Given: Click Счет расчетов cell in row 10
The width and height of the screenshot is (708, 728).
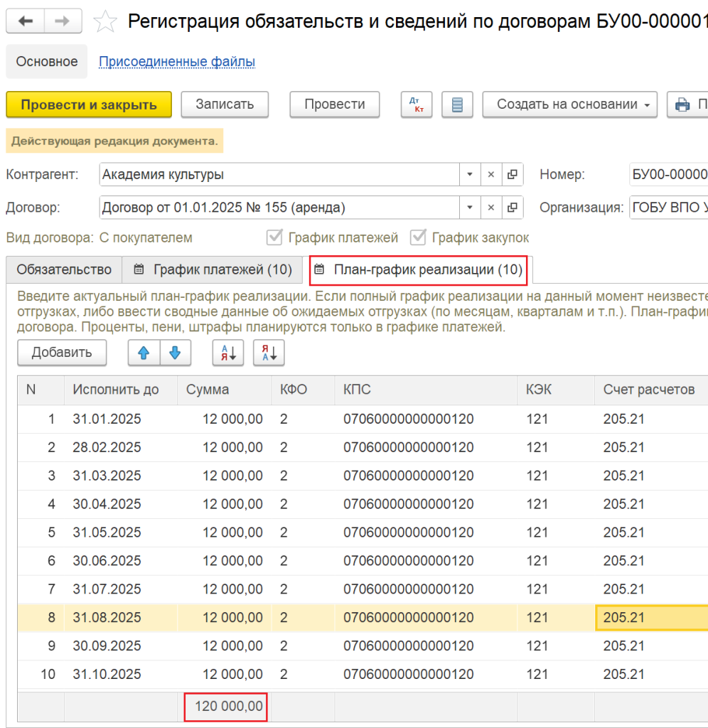Looking at the screenshot, I should [x=651, y=674].
